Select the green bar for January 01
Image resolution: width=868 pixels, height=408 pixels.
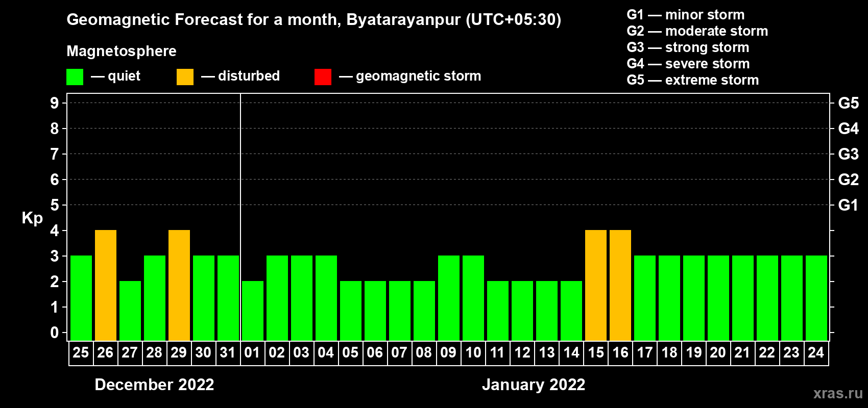253,311
